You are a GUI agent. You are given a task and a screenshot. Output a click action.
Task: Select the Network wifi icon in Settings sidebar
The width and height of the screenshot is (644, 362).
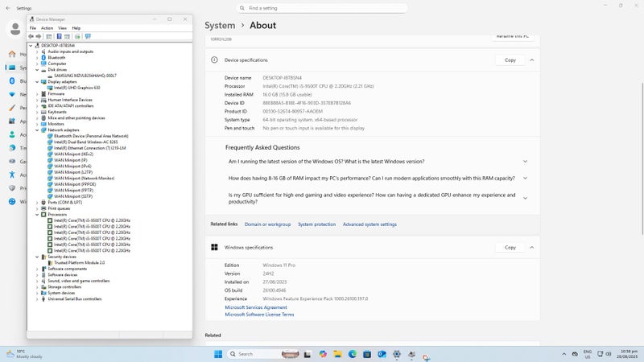coord(12,94)
